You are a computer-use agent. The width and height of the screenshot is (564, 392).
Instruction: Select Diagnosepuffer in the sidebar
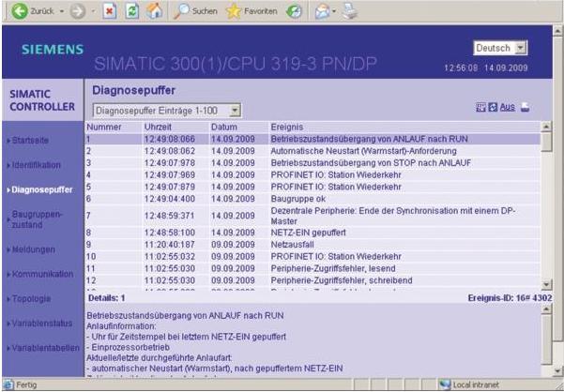(x=41, y=189)
